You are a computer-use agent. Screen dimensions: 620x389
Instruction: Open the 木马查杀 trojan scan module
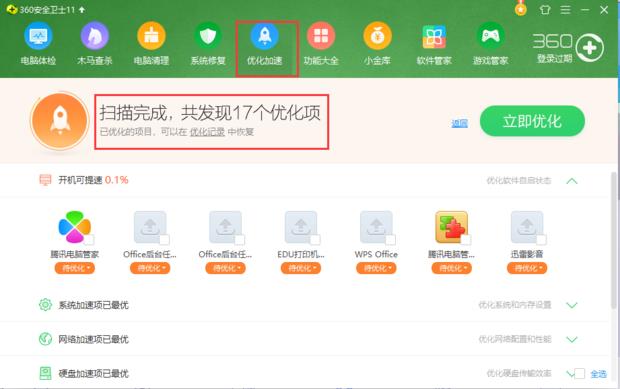[x=95, y=43]
